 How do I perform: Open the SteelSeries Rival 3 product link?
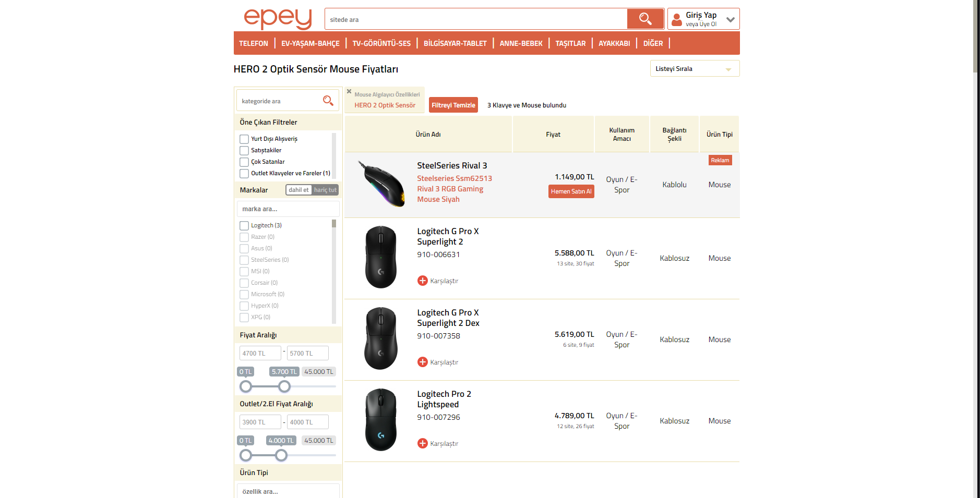coord(452,165)
